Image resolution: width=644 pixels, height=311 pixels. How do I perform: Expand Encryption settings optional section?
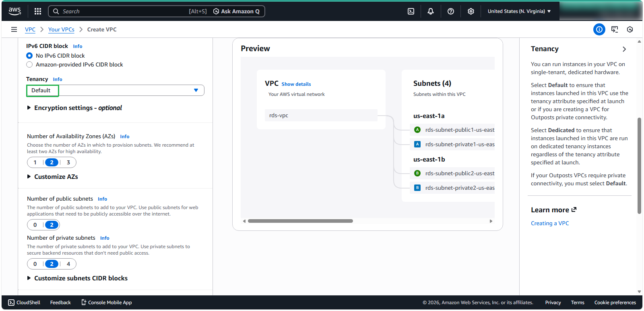pyautogui.click(x=74, y=108)
